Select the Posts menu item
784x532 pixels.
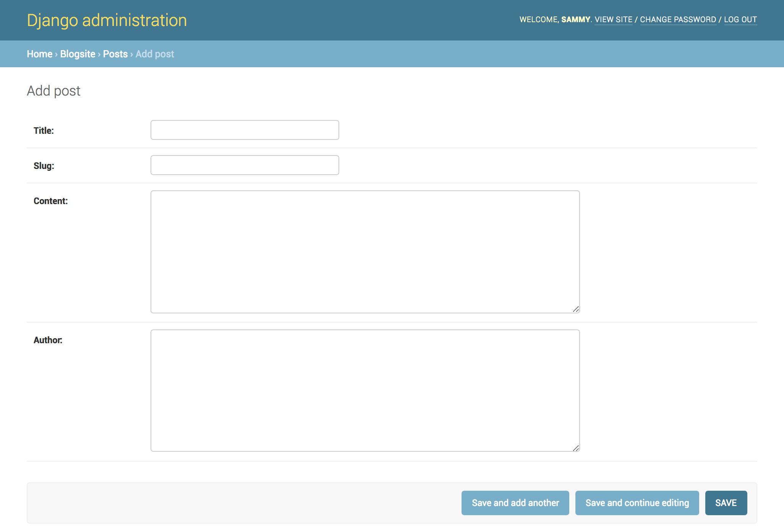click(x=115, y=54)
